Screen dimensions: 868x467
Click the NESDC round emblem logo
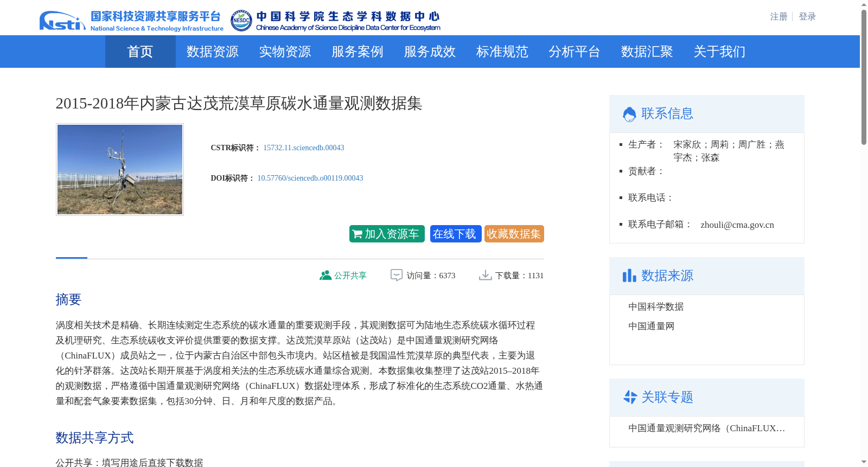tap(241, 21)
